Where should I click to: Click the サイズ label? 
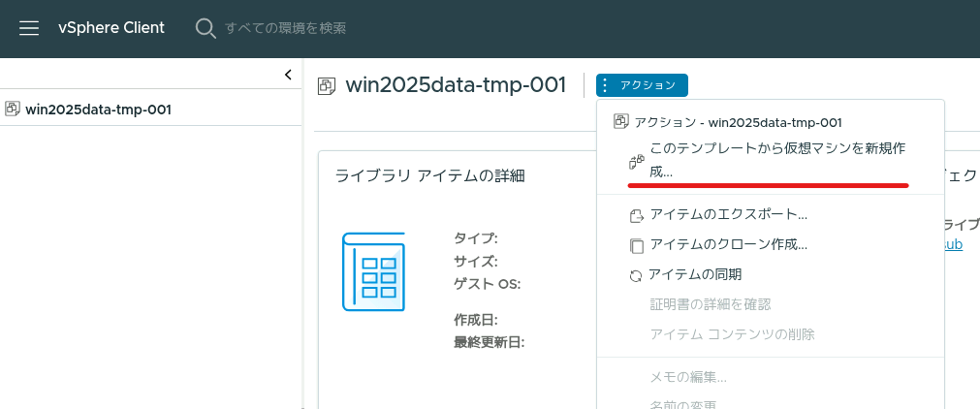coord(476,261)
